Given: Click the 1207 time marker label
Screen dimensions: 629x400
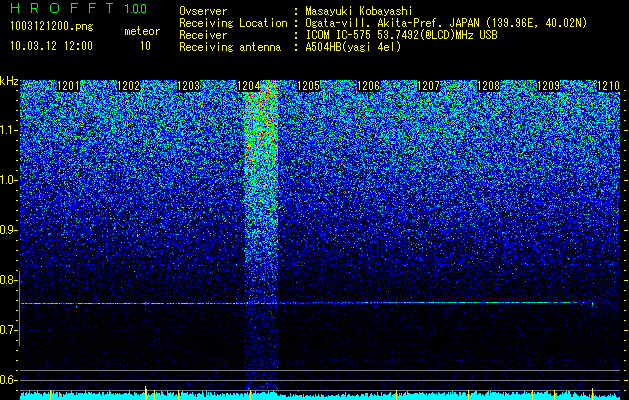Looking at the screenshot, I should point(428,86).
